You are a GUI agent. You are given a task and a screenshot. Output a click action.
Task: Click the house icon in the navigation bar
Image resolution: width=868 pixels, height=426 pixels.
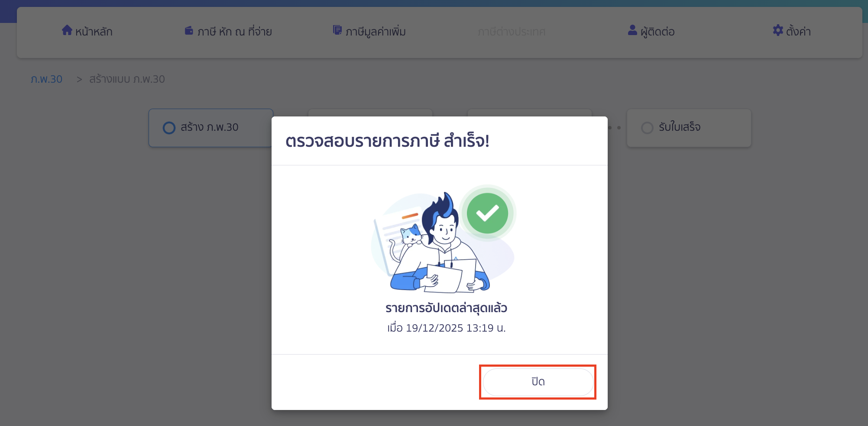[x=67, y=30]
